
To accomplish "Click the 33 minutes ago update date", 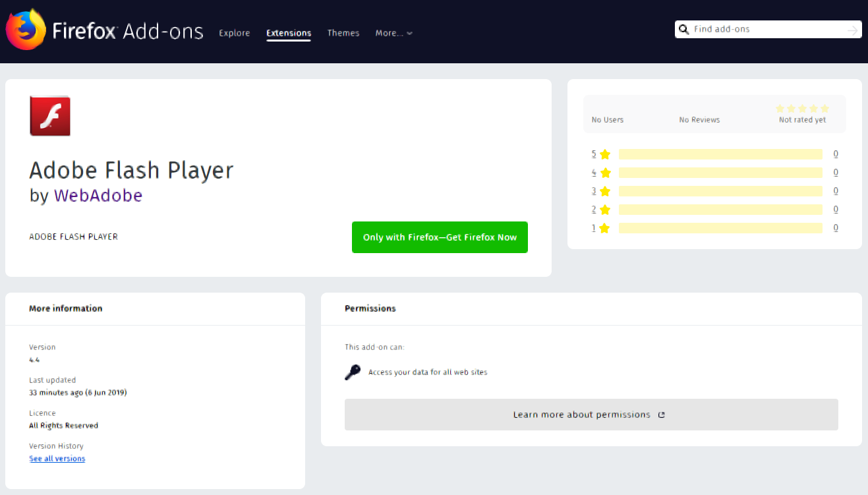I will pos(78,393).
